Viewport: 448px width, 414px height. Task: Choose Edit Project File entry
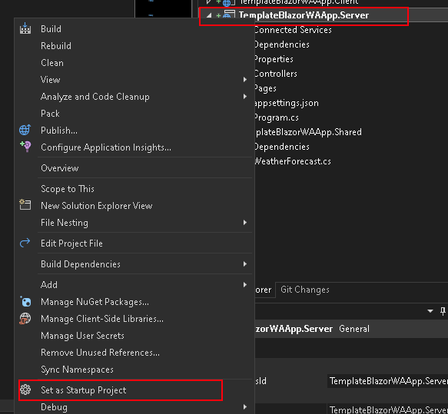click(x=72, y=243)
